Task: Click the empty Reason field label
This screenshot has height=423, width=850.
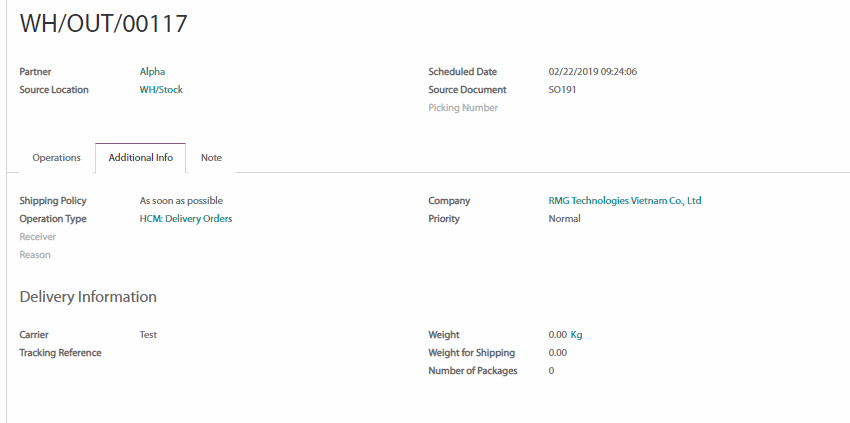Action: coord(35,255)
